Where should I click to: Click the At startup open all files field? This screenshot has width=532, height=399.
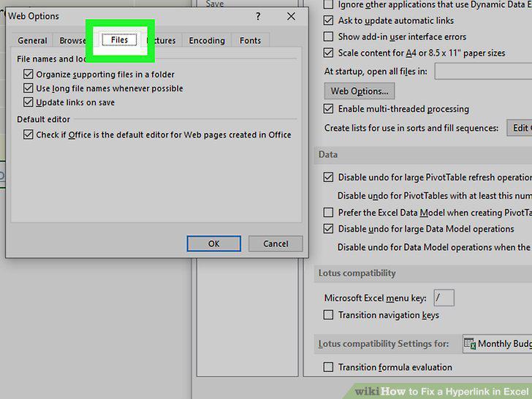[483, 72]
